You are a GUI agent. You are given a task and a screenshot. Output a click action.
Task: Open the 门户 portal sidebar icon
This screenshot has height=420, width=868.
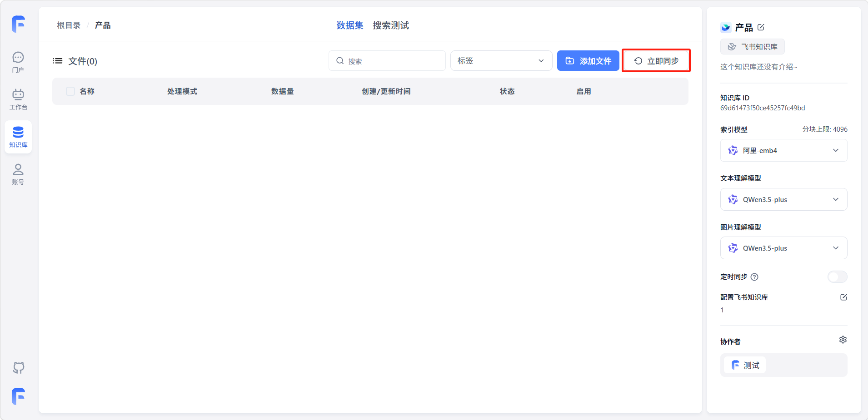(x=18, y=62)
